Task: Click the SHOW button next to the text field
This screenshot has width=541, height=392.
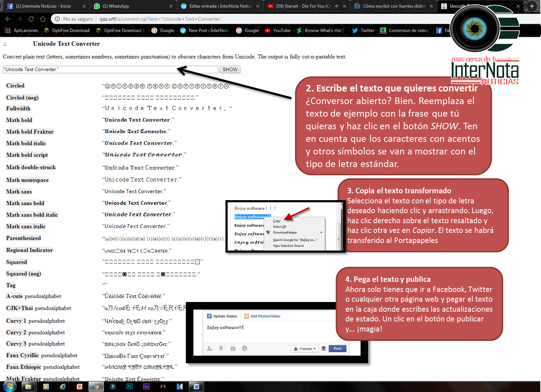Action: click(x=230, y=69)
